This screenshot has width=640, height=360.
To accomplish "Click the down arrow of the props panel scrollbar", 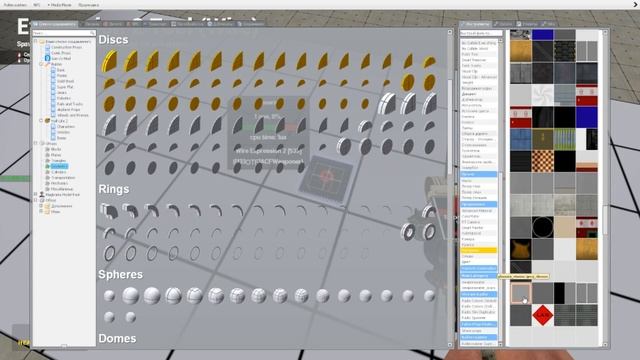I will (x=450, y=345).
